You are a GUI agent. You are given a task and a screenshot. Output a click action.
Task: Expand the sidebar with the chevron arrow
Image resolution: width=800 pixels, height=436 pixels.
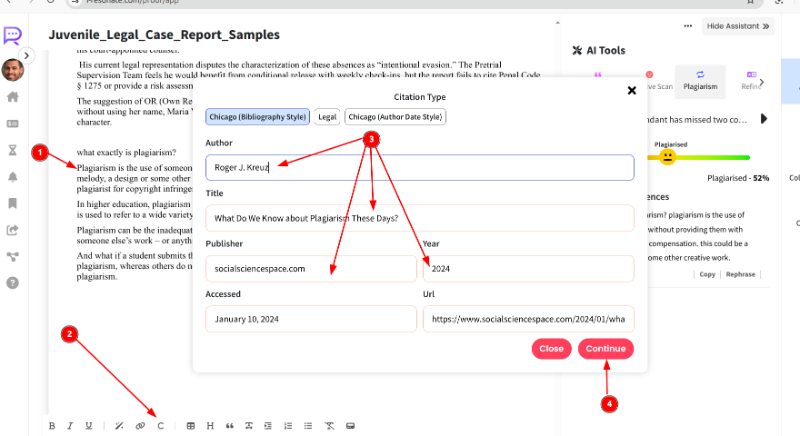point(27,55)
